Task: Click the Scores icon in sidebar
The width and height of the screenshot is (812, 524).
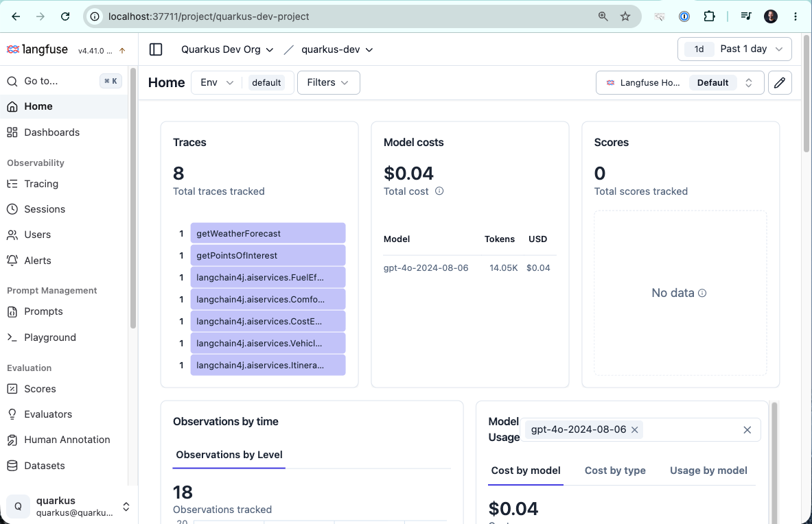Action: tap(12, 389)
